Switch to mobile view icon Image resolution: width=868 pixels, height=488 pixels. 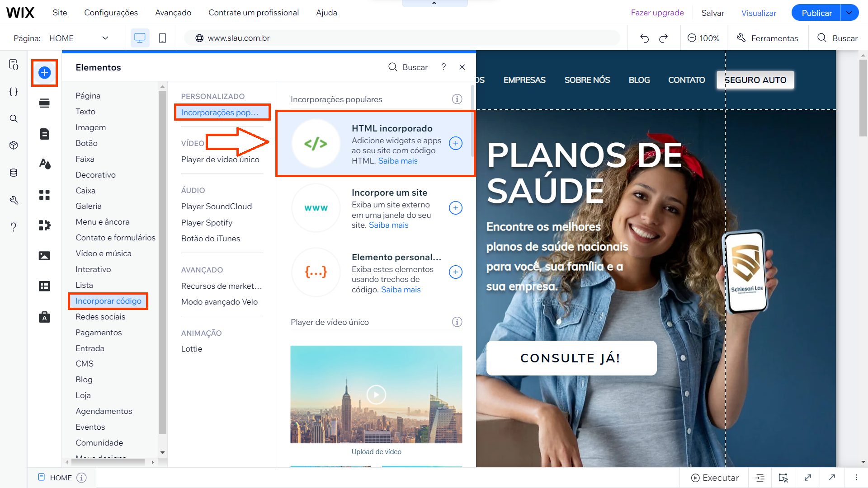(x=162, y=38)
